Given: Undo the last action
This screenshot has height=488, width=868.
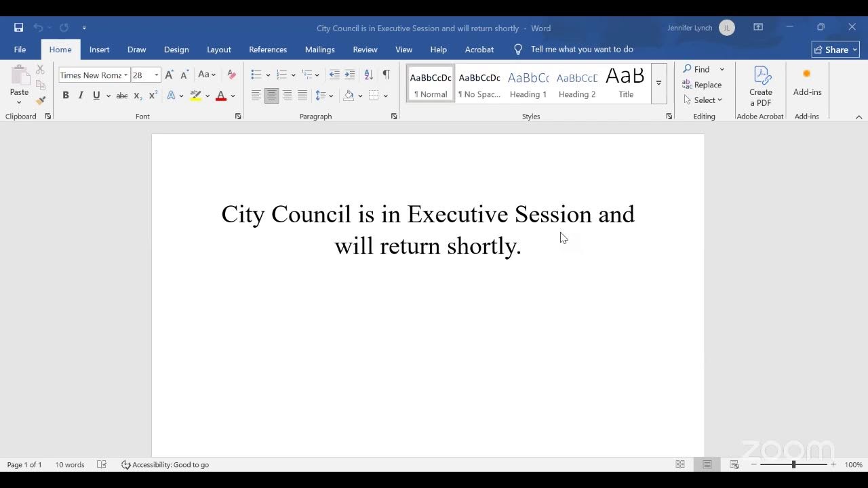Looking at the screenshot, I should [x=38, y=28].
